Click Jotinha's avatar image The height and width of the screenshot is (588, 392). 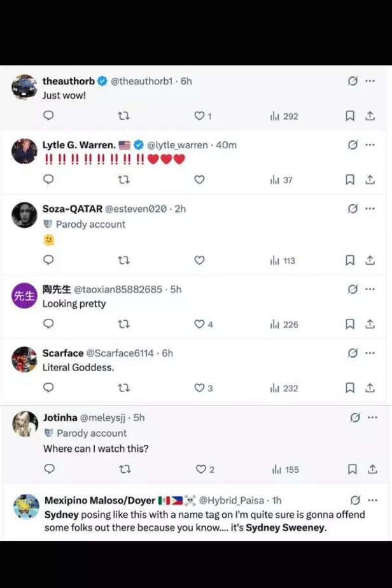tap(25, 424)
